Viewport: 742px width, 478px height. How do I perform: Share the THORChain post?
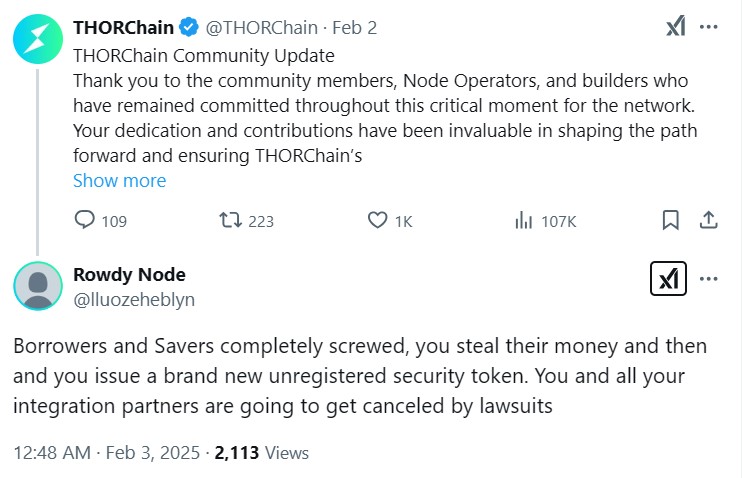pos(707,220)
